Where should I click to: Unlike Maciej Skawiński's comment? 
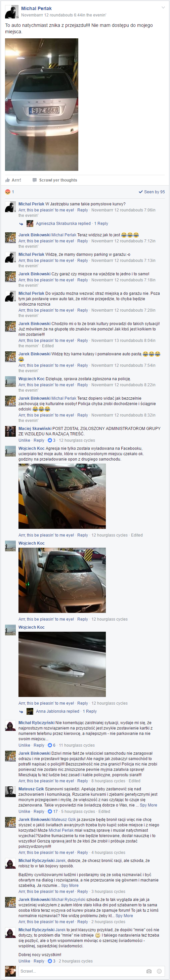(24, 440)
